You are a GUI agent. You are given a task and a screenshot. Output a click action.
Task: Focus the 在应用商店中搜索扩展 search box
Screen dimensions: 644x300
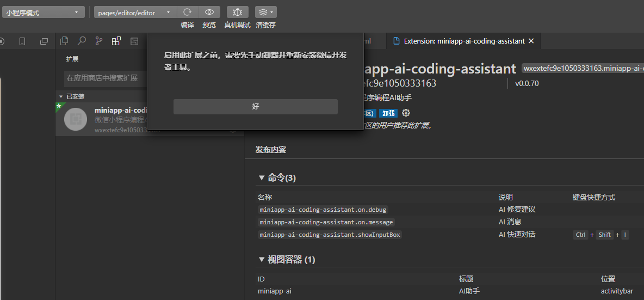pyautogui.click(x=106, y=78)
